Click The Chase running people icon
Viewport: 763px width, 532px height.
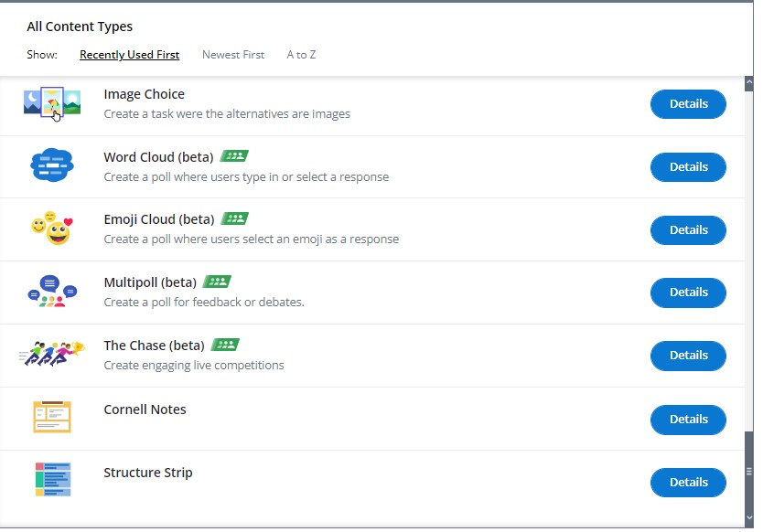(52, 354)
